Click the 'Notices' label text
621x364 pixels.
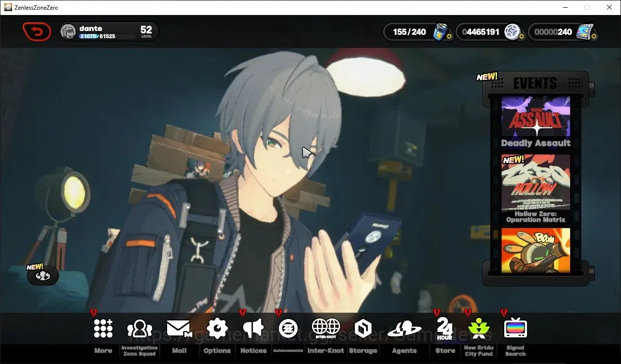pyautogui.click(x=253, y=350)
